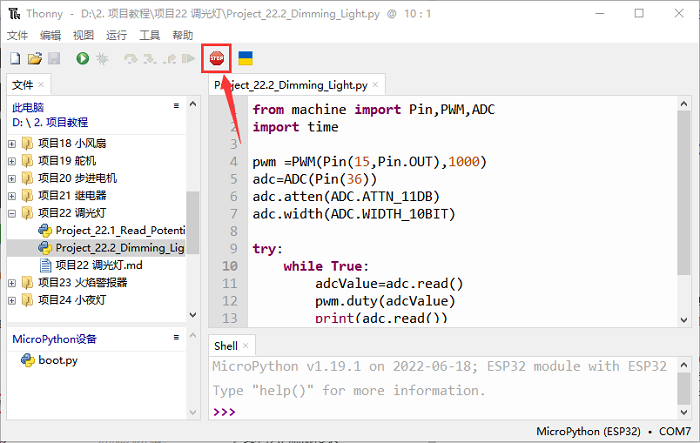
Task: Open the 工具 menu
Action: 149,35
